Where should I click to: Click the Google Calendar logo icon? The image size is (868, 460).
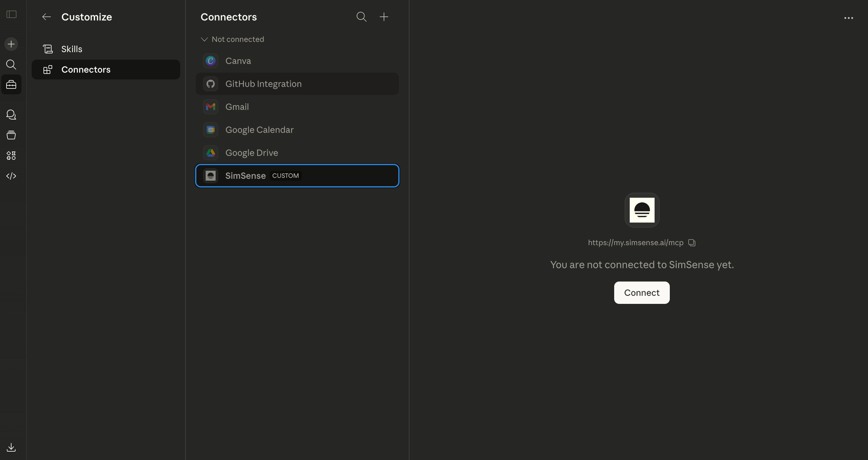[211, 130]
